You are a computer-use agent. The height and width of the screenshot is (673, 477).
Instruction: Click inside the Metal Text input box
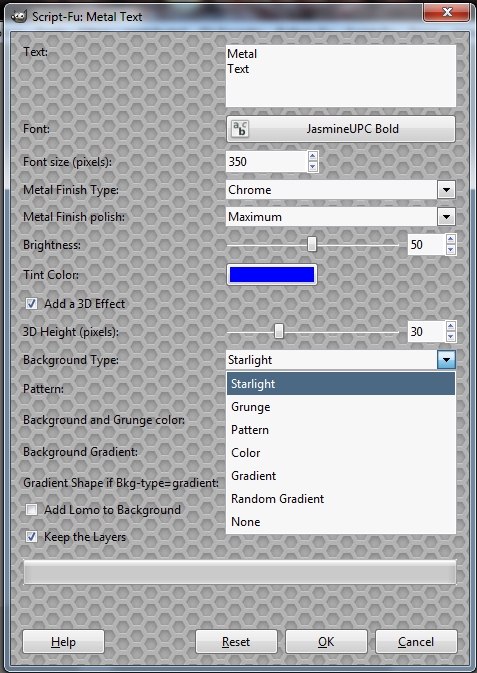pyautogui.click(x=341, y=76)
